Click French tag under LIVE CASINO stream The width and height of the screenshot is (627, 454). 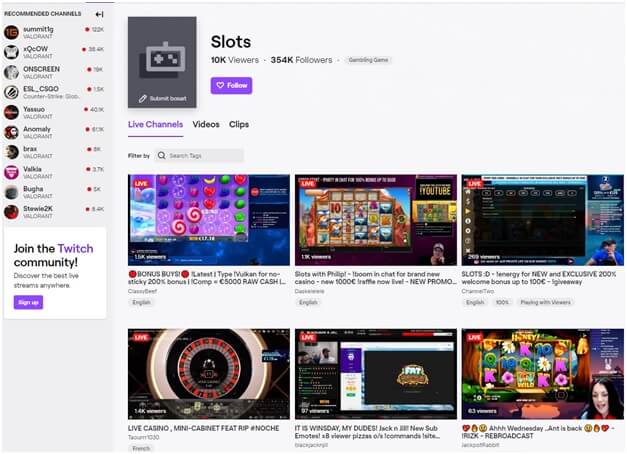141,449
